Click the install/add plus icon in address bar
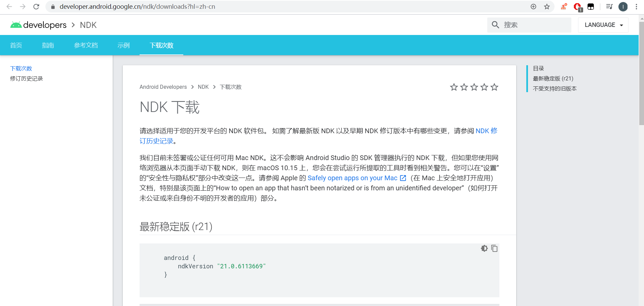 click(533, 6)
